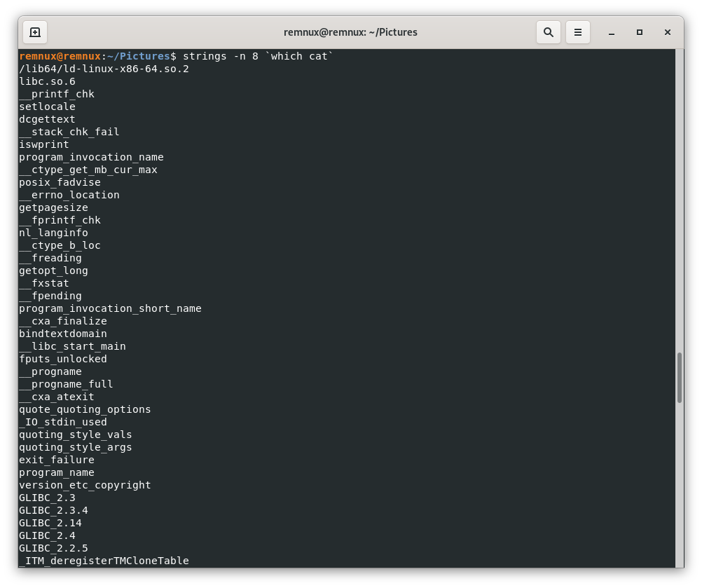This screenshot has height=588, width=702.
Task: Click the line quoting_style_args
Action: 75,447
